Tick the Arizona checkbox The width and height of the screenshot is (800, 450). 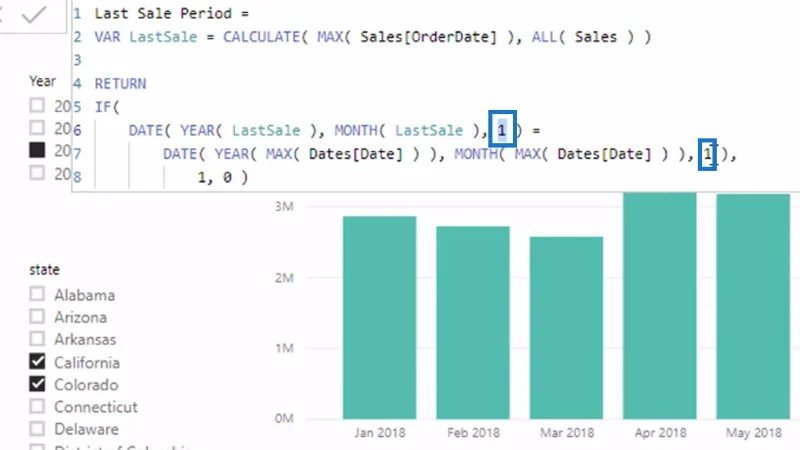tap(37, 316)
